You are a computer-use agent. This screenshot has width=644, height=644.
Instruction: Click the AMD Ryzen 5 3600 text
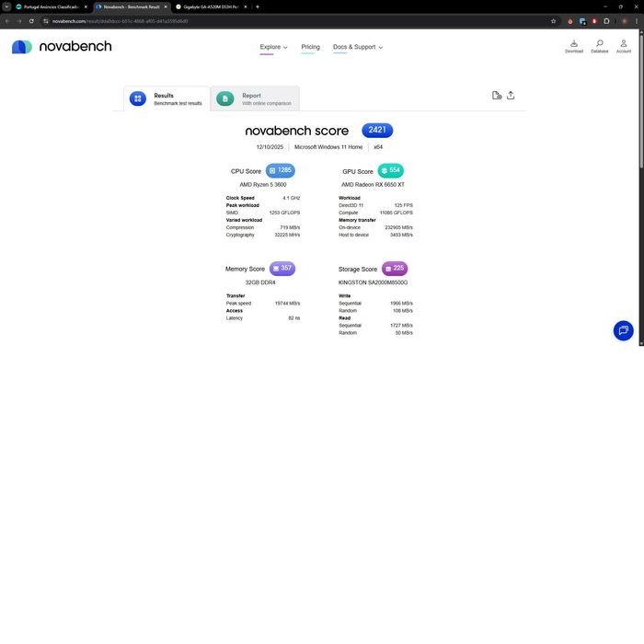tap(263, 184)
